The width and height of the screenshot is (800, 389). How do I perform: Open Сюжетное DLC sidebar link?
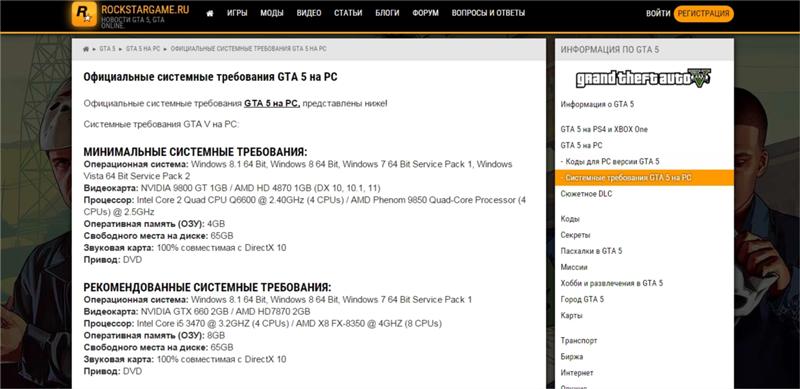click(586, 194)
